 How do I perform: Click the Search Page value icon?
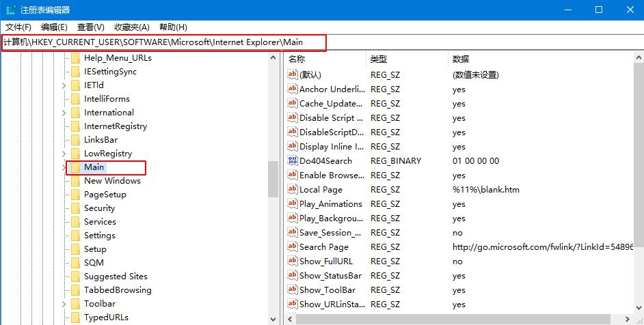click(x=293, y=247)
